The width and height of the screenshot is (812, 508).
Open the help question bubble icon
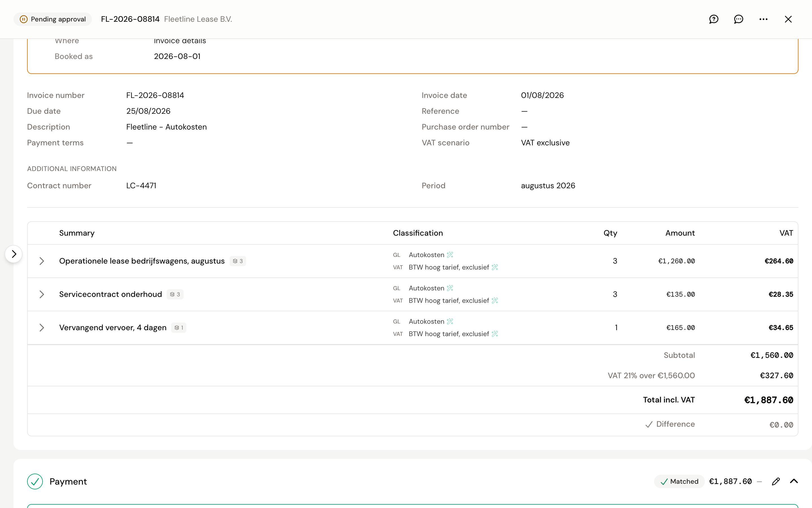coord(714,19)
